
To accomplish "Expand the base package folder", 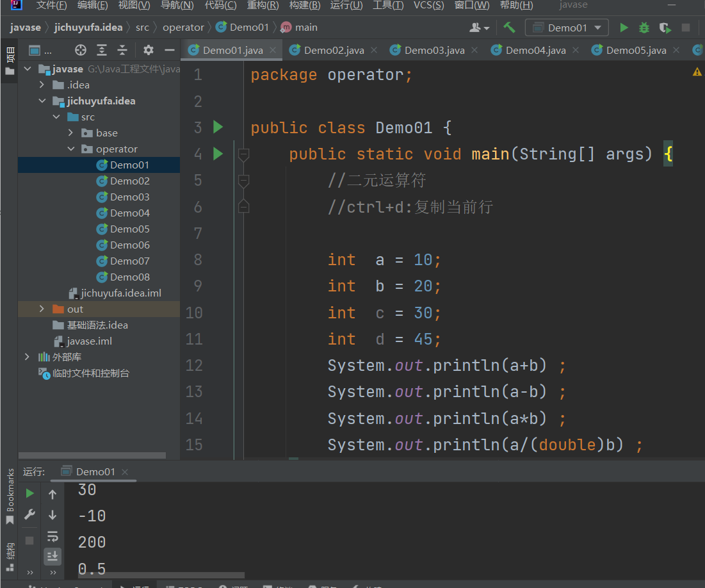I will (x=71, y=133).
